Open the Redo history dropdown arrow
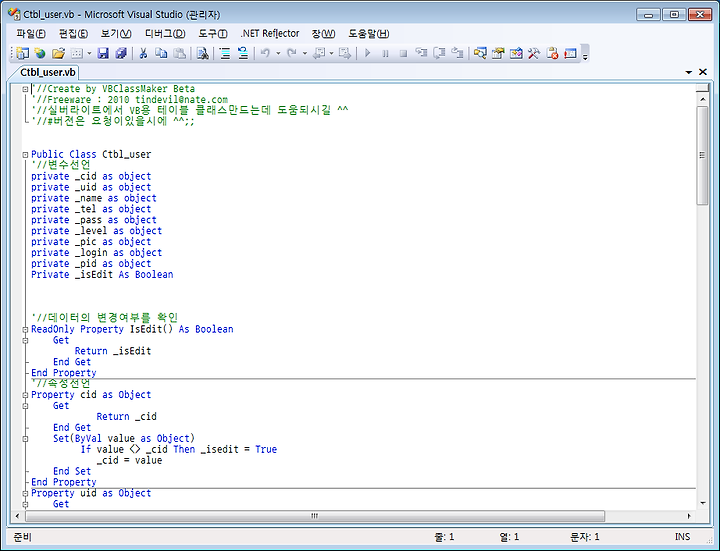This screenshot has height=551, width=720. pyautogui.click(x=304, y=53)
